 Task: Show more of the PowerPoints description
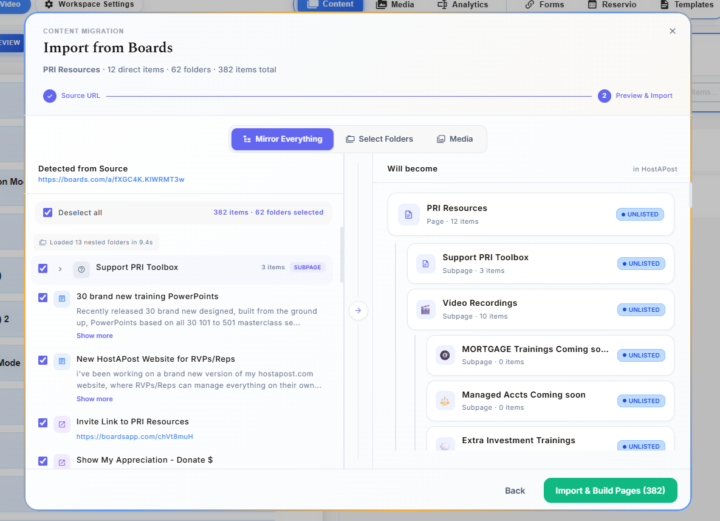pyautogui.click(x=95, y=336)
